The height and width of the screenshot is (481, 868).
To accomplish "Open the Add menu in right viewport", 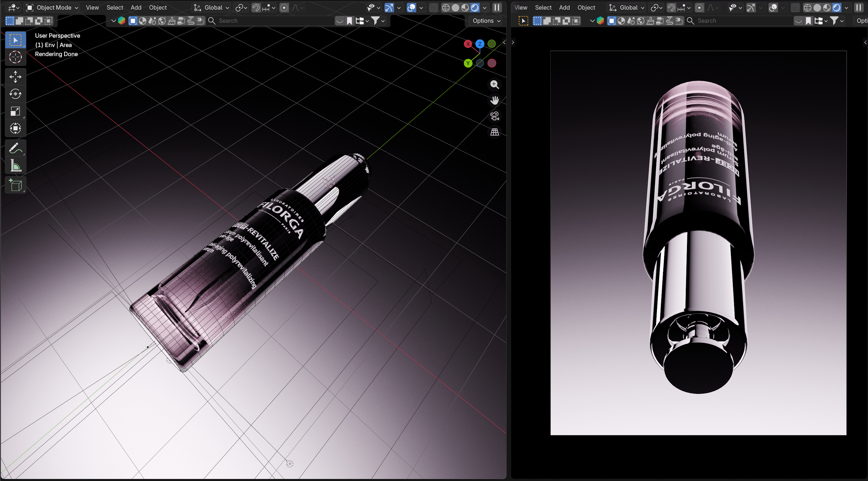I will (564, 7).
